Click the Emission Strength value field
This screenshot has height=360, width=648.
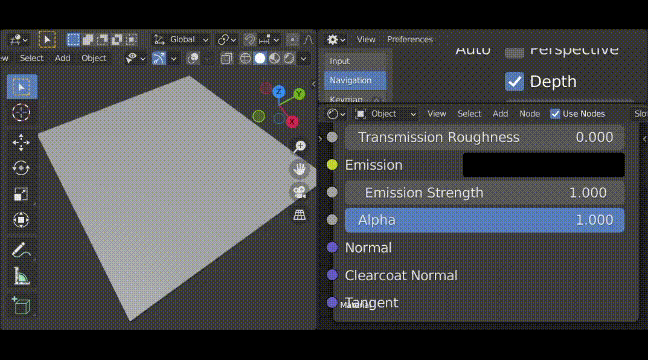coord(484,193)
